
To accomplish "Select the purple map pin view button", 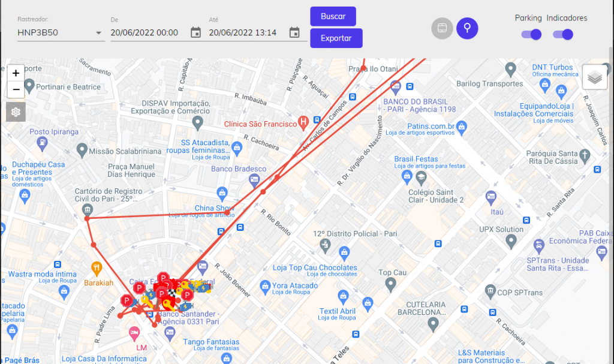I will 467,28.
